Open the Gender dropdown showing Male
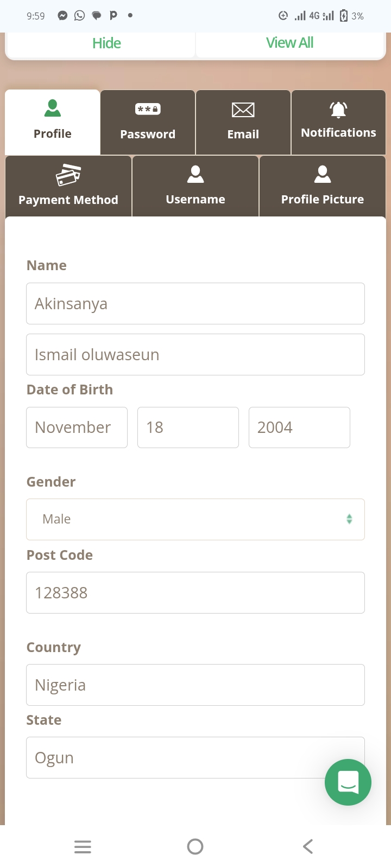The image size is (391, 868). click(195, 519)
